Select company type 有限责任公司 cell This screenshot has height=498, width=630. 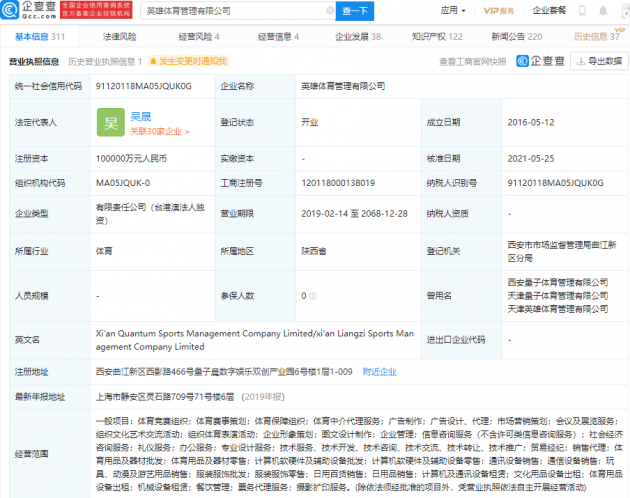click(150, 214)
